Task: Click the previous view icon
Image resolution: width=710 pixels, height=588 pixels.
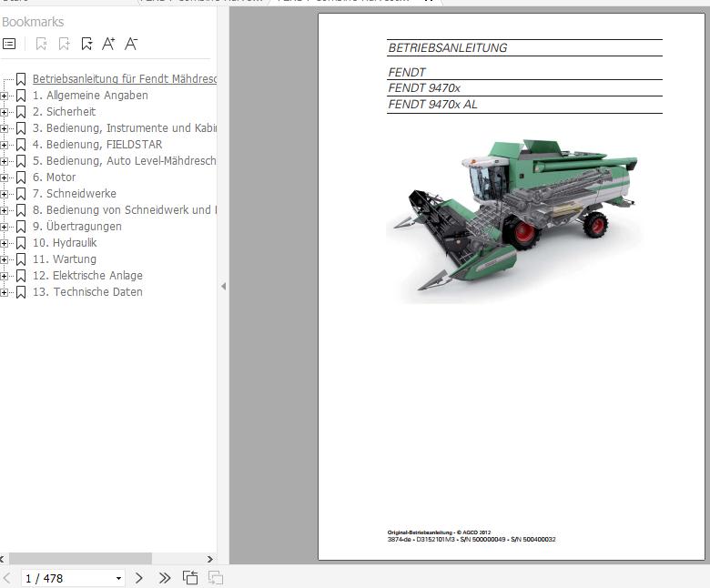Action: point(190,578)
